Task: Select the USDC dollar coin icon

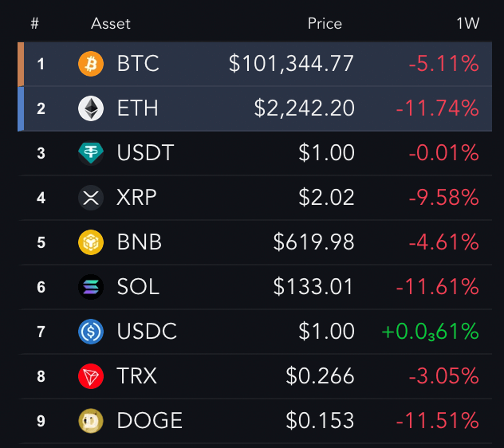Action: coord(91,332)
